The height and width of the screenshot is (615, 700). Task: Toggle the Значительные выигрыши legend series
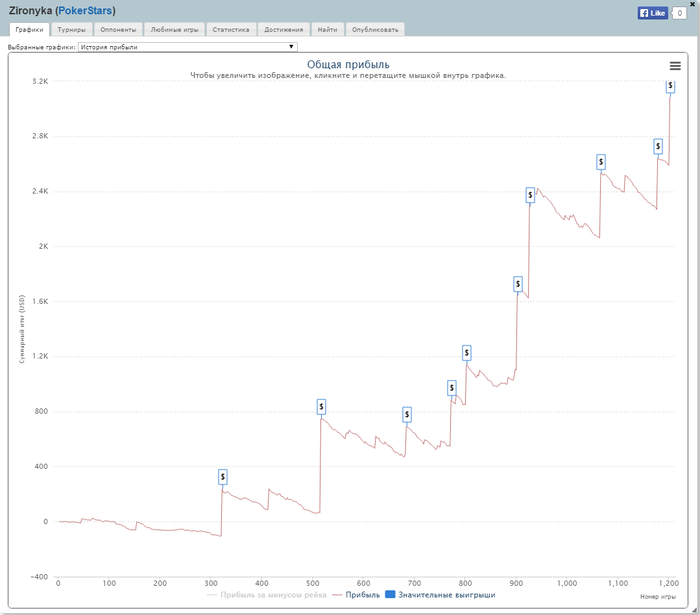(440, 595)
